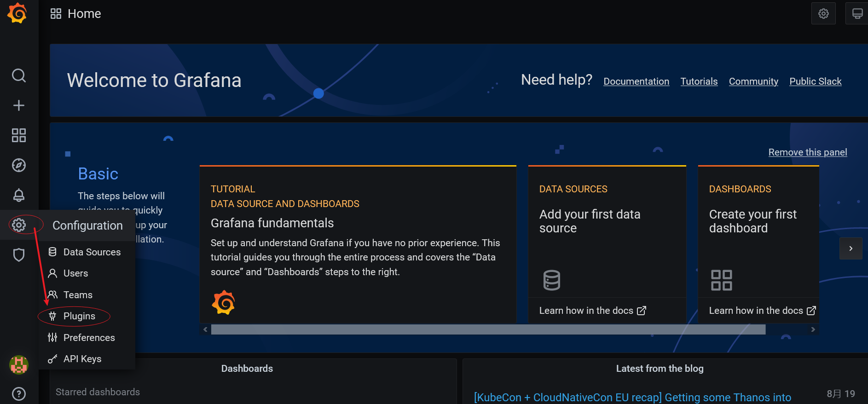Click the external link icon in Dashboards card
The width and height of the screenshot is (868, 404).
811,311
